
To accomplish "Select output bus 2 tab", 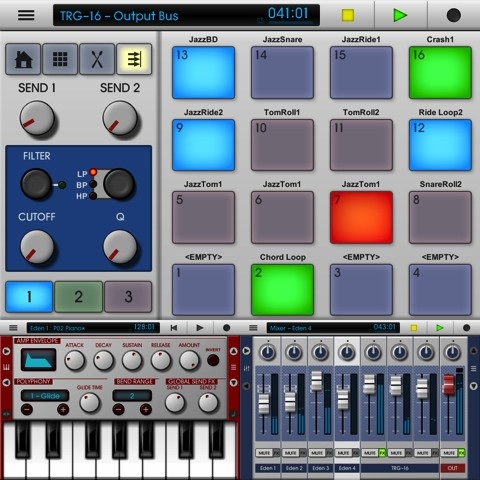I will [x=78, y=297].
